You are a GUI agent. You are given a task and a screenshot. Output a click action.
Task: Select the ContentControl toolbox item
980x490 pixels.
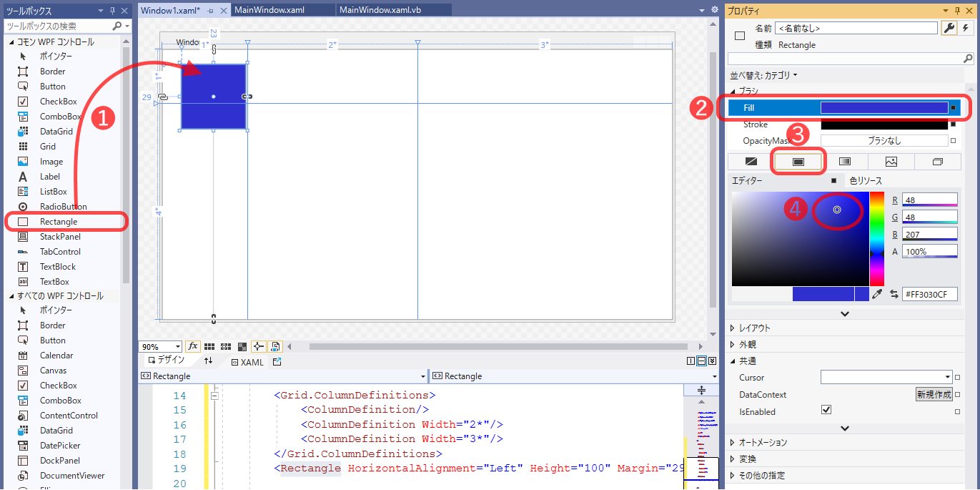[69, 416]
